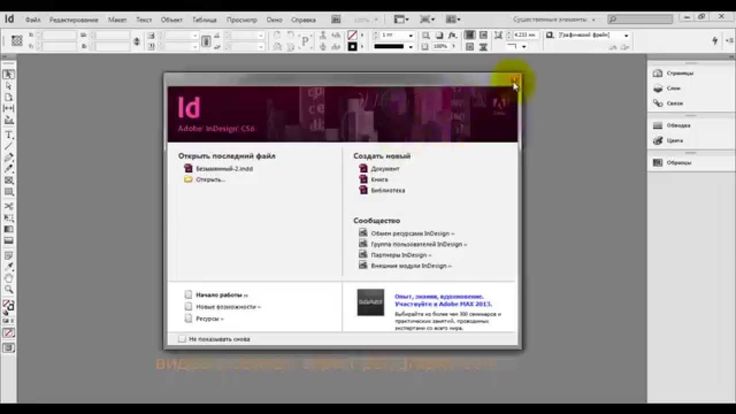Open the Справка menu

point(303,20)
